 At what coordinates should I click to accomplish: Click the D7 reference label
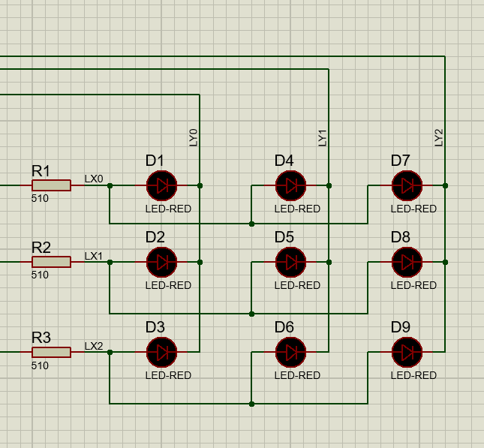click(x=401, y=161)
